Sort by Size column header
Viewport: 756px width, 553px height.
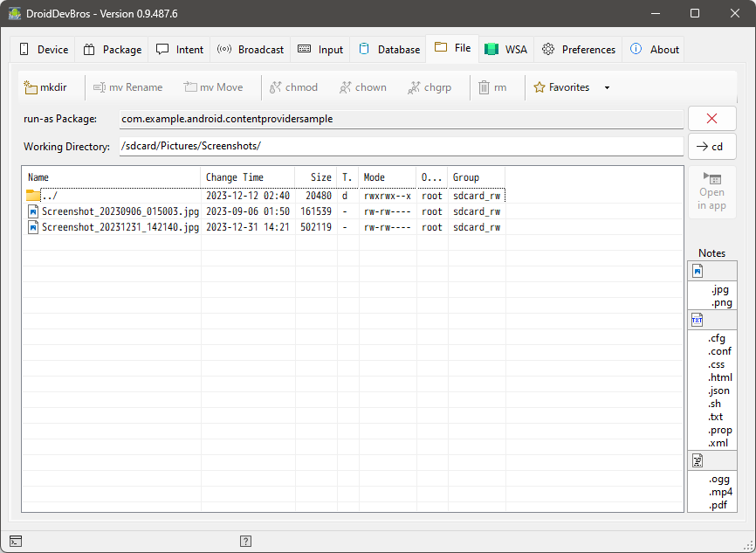click(x=316, y=177)
